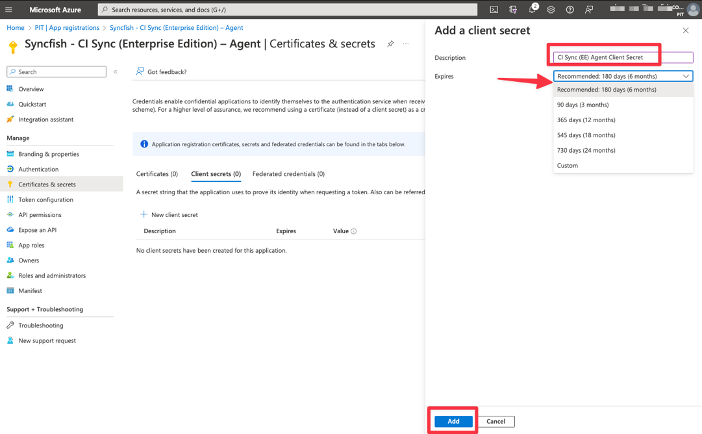Choose 730 days (24 months) expiry

623,150
